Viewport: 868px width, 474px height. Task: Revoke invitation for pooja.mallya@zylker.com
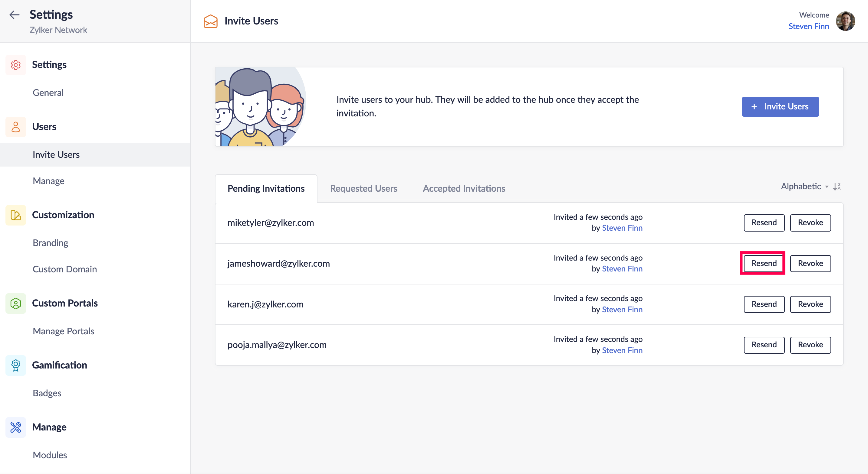[810, 345]
